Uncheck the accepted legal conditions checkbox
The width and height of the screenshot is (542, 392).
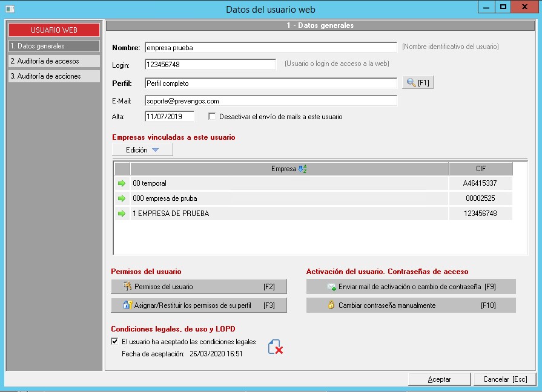115,342
